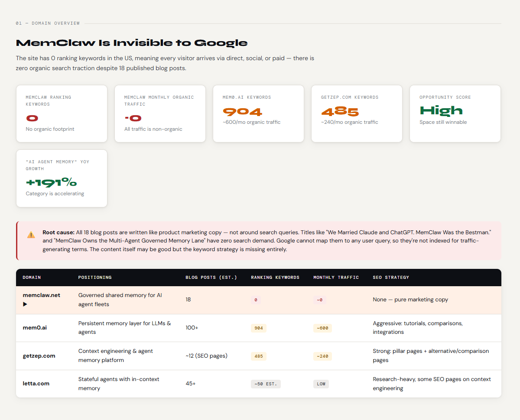The width and height of the screenshot is (520, 420).
Task: Click the warning triangle icon in root cause alert
Action: click(31, 235)
